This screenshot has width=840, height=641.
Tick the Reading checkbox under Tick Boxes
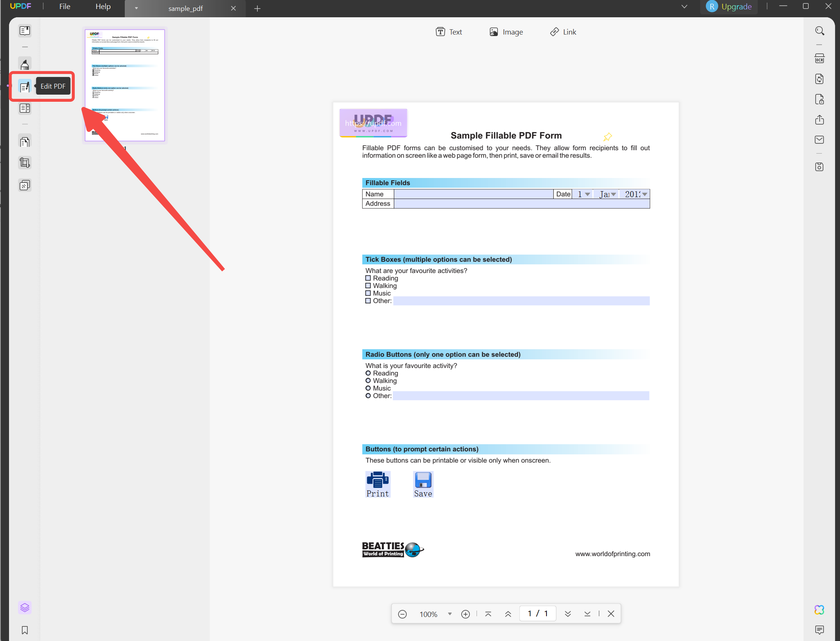click(368, 278)
